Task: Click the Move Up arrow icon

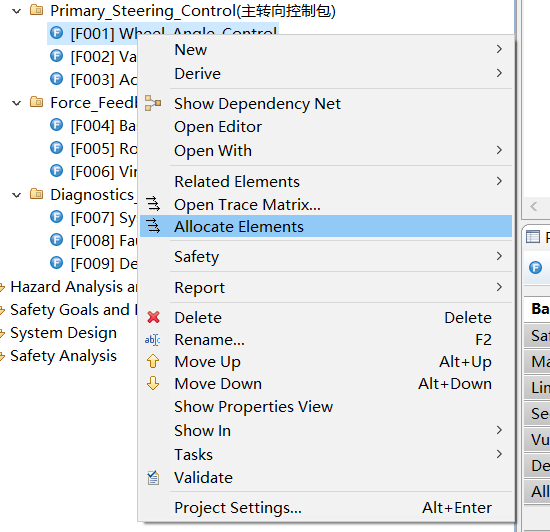Action: (x=153, y=361)
